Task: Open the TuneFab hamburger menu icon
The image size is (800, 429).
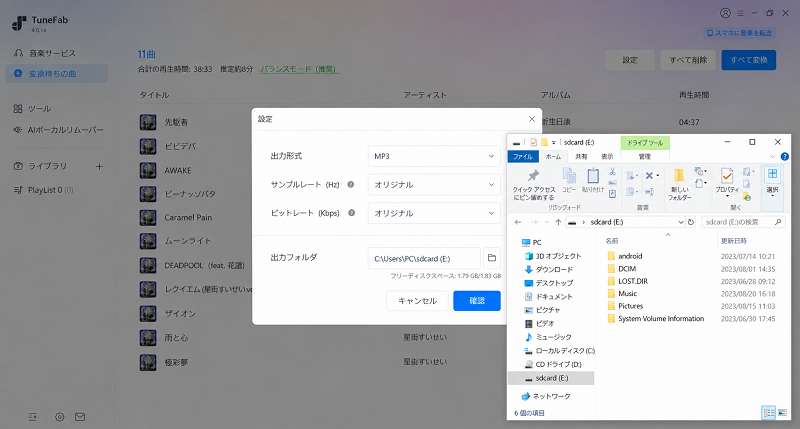Action: pyautogui.click(x=740, y=13)
